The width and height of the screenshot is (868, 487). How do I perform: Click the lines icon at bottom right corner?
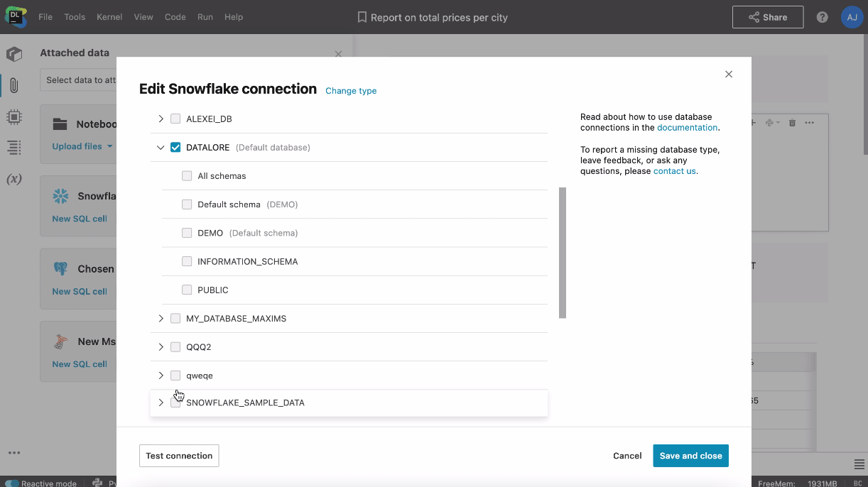tap(859, 464)
